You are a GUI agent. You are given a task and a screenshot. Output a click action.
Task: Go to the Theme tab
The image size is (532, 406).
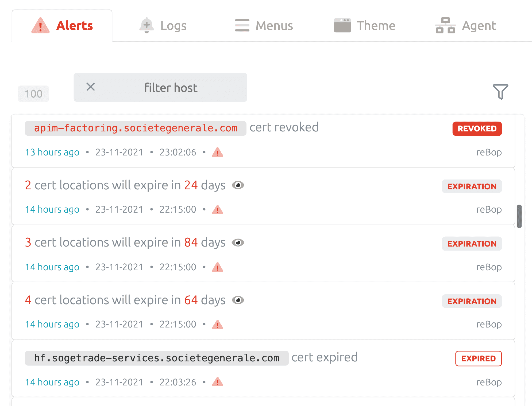pos(365,26)
